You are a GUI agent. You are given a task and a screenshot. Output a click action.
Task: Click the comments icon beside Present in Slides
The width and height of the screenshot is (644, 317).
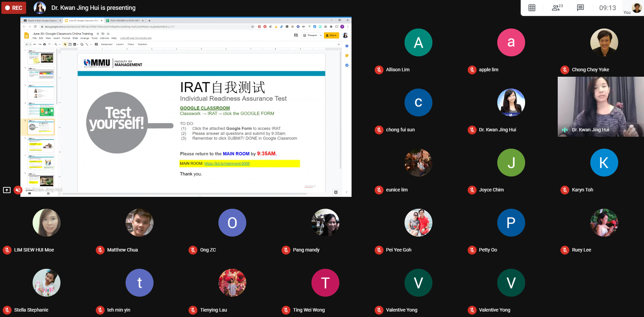point(296,35)
